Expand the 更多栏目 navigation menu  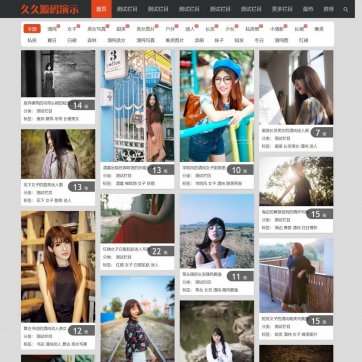point(282,9)
